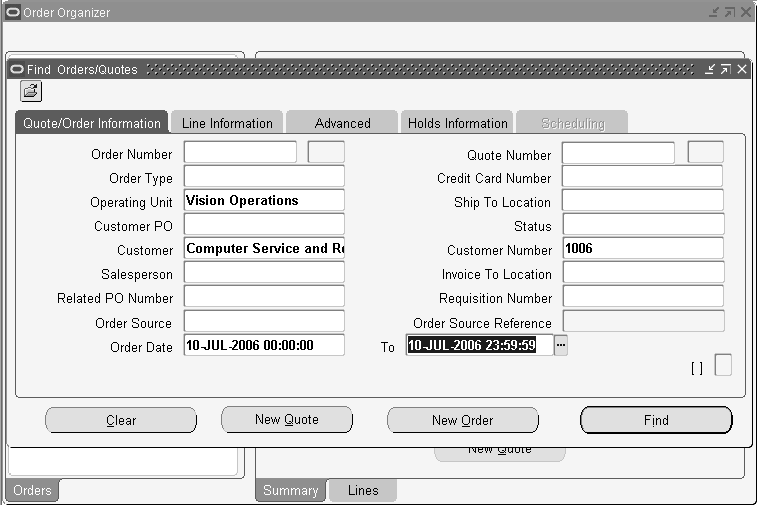Focus the Status input field
Screen dimensions: 757x505
[x=643, y=224]
